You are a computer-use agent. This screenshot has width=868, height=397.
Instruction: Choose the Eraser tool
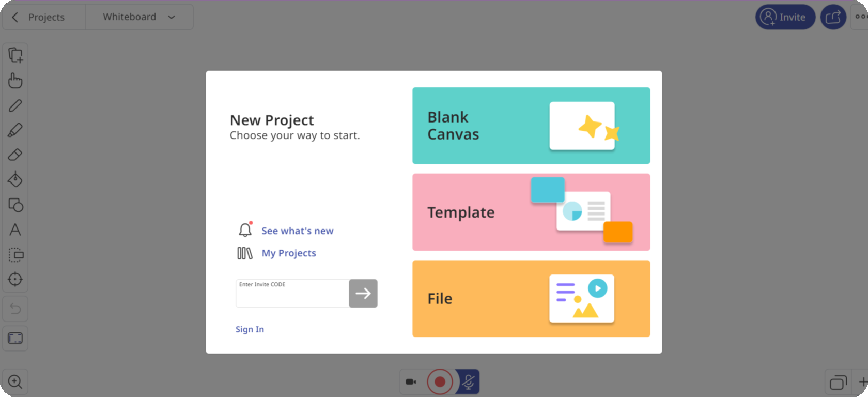point(15,155)
